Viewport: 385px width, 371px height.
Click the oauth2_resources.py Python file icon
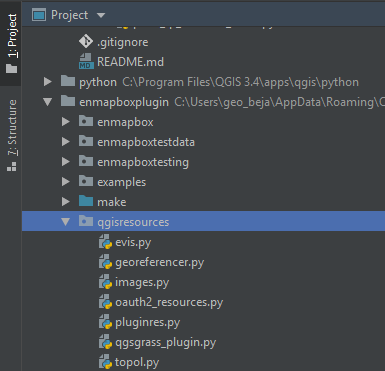click(105, 302)
